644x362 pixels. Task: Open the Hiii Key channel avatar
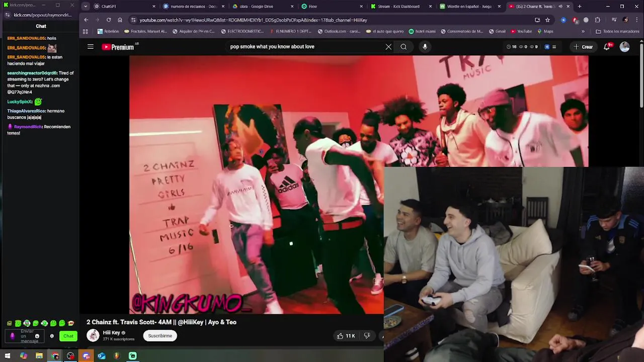coord(93,335)
